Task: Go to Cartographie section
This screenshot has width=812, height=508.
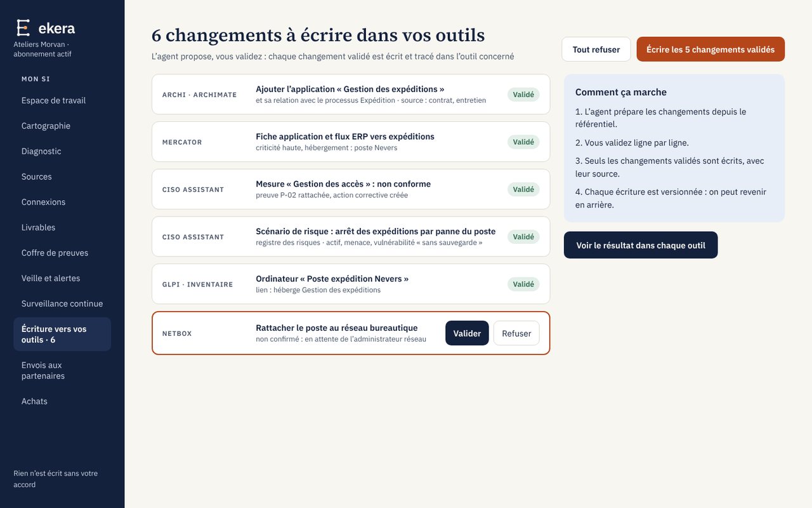Action: click(x=62, y=126)
